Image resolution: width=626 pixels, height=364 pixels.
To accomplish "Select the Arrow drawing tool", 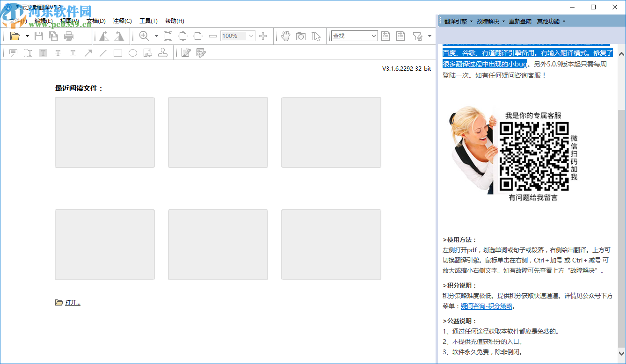I will [x=88, y=53].
